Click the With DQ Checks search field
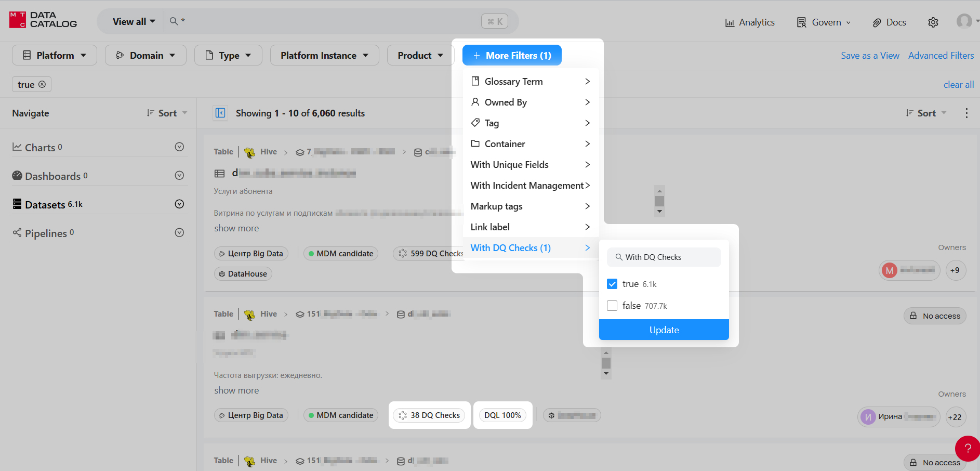 coord(664,257)
